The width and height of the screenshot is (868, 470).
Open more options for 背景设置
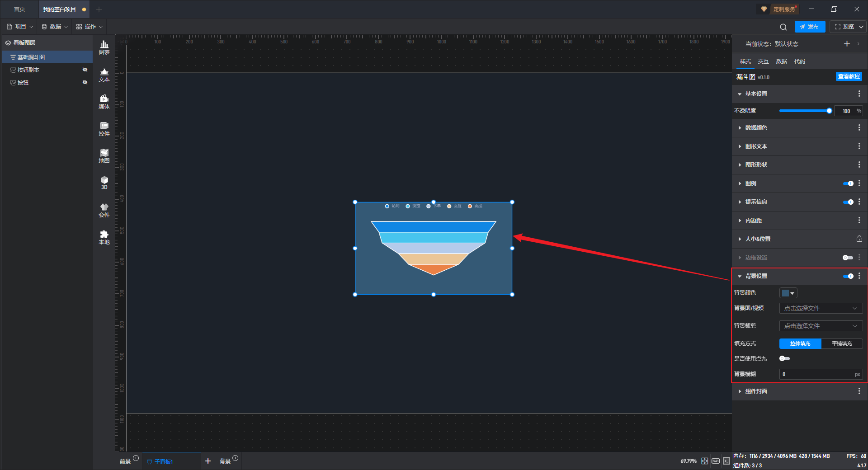point(859,276)
